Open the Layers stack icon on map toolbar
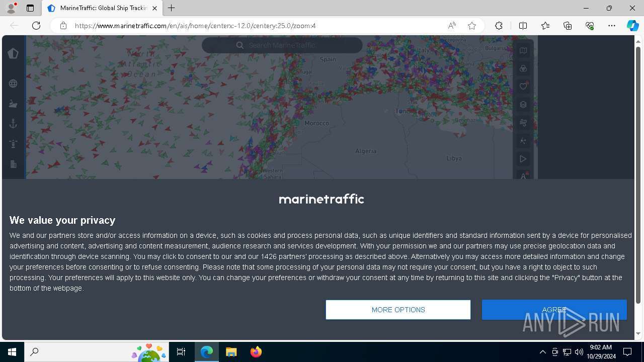This screenshot has height=362, width=644. pos(523,105)
